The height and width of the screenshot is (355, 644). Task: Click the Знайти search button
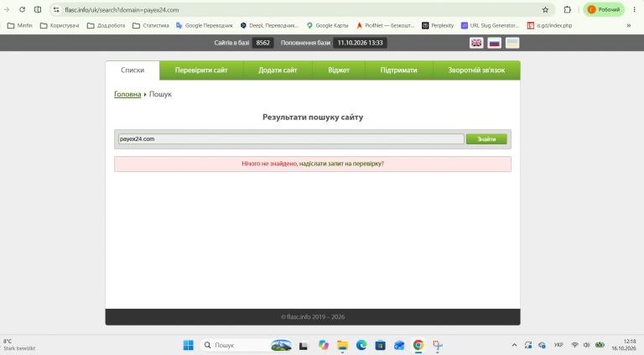point(486,139)
